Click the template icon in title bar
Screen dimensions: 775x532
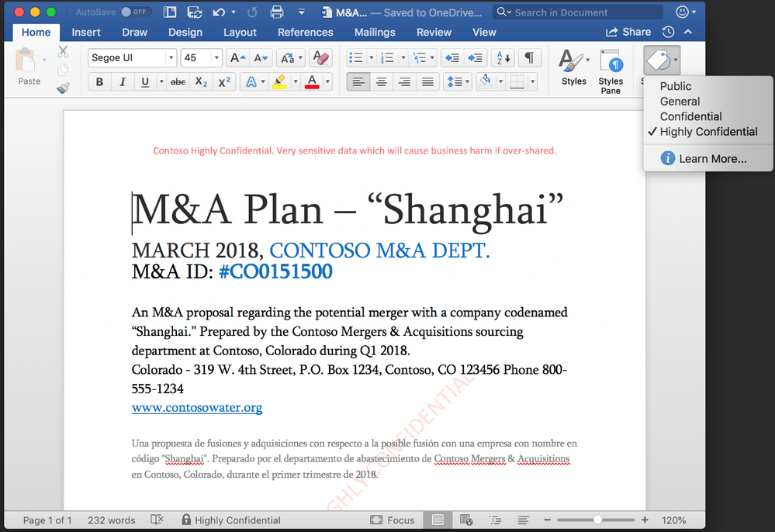click(x=170, y=12)
